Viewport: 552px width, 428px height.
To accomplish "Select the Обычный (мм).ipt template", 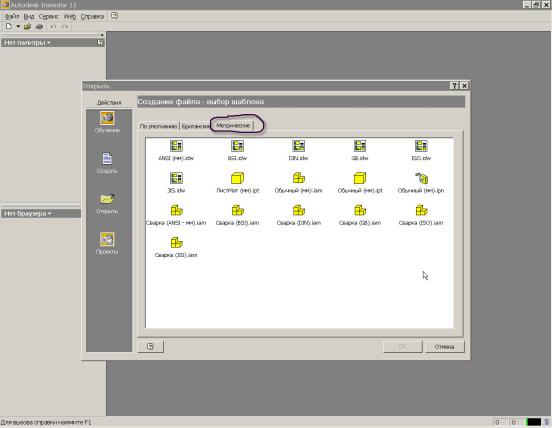I will (360, 183).
